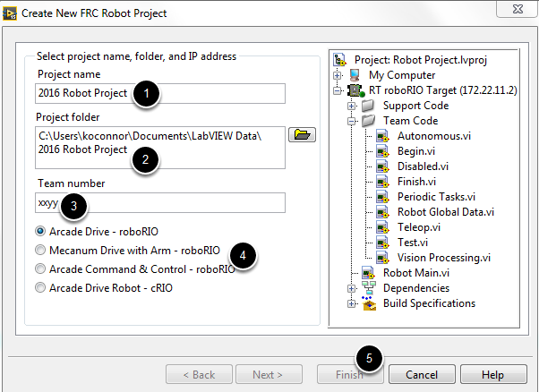This screenshot has height=392, width=539.
Task: Click the Next button
Action: click(x=269, y=374)
